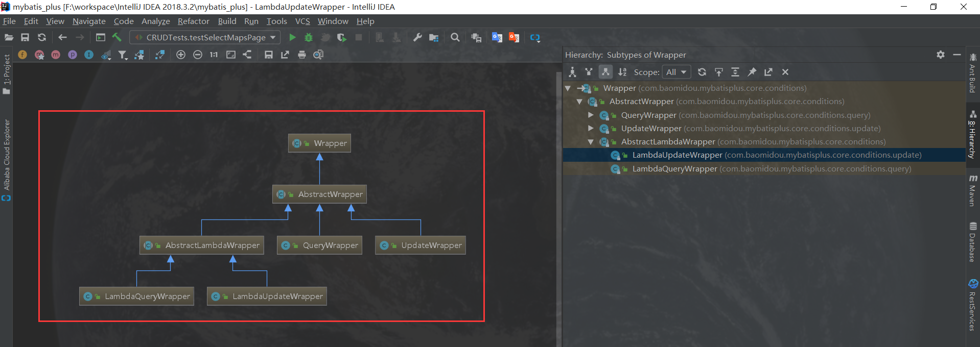
Task: Reset diagram to actual size 1:1
Action: coord(214,55)
